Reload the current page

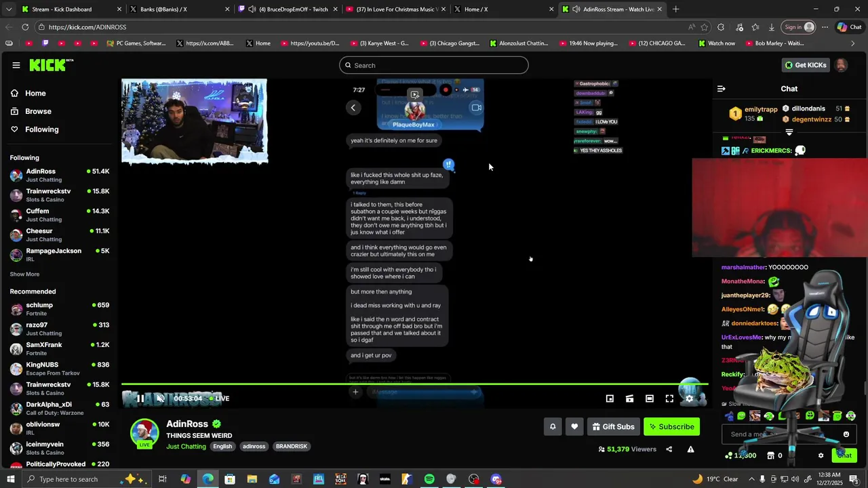pos(25,27)
